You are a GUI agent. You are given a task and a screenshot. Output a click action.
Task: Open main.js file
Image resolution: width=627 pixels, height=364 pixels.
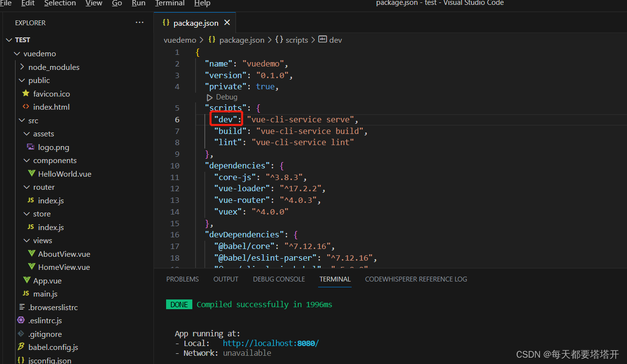(45, 294)
